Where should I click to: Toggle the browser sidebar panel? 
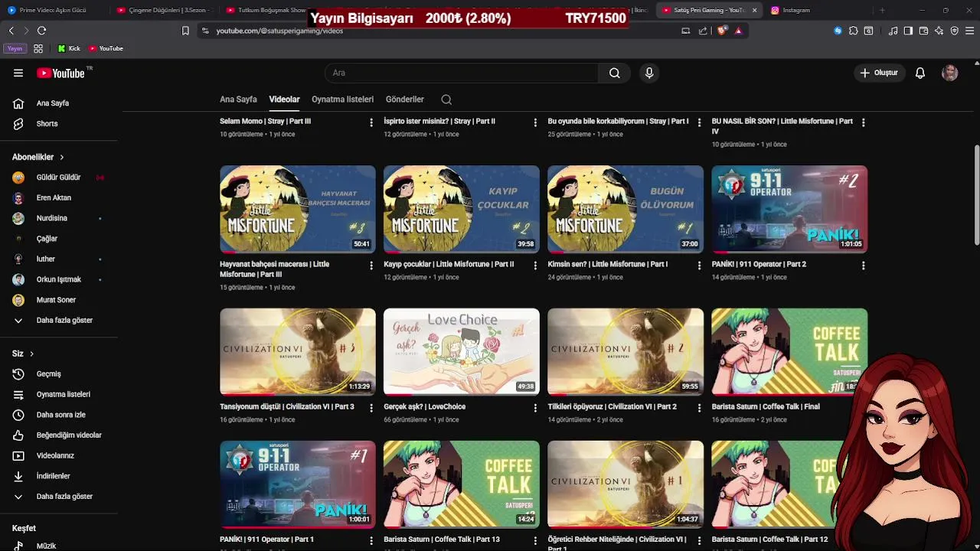(908, 31)
